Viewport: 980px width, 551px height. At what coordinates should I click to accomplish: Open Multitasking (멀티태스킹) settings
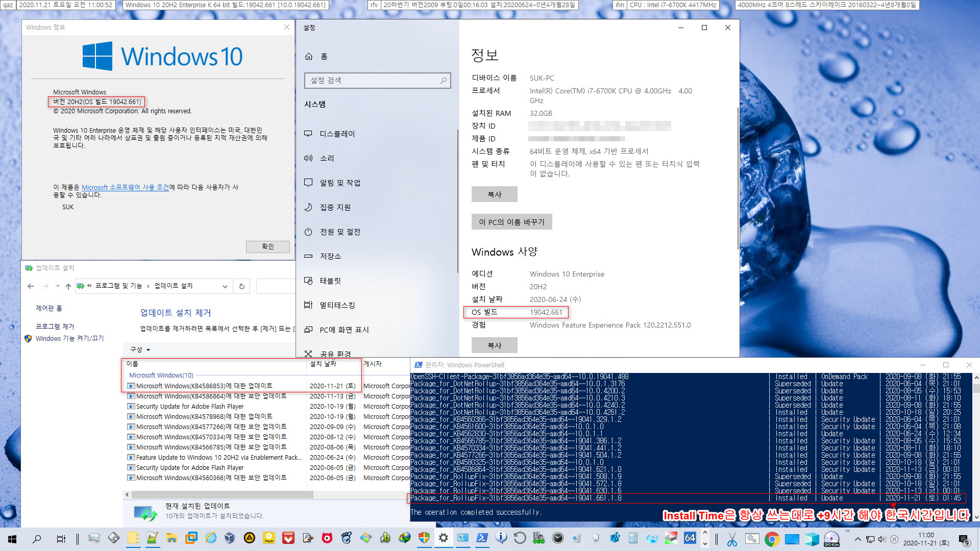(x=330, y=305)
